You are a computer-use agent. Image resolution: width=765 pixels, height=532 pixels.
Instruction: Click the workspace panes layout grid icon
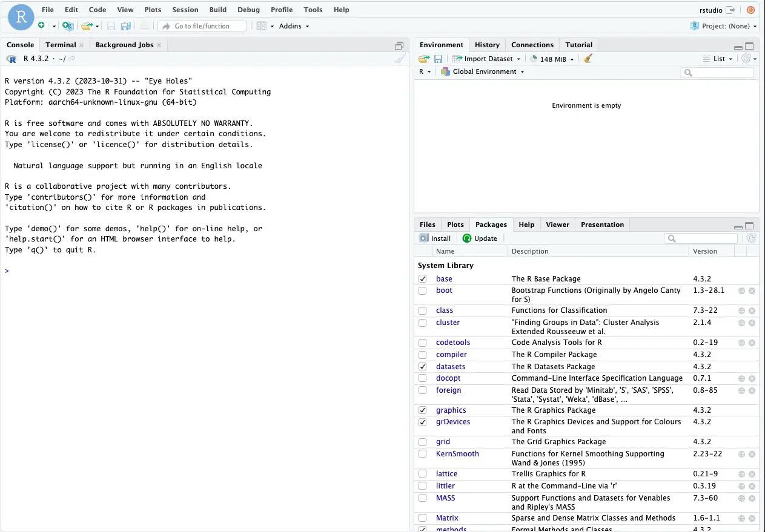(x=261, y=26)
